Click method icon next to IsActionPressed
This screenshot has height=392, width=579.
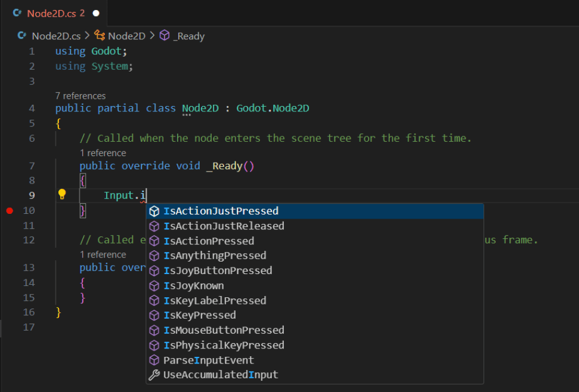click(154, 241)
